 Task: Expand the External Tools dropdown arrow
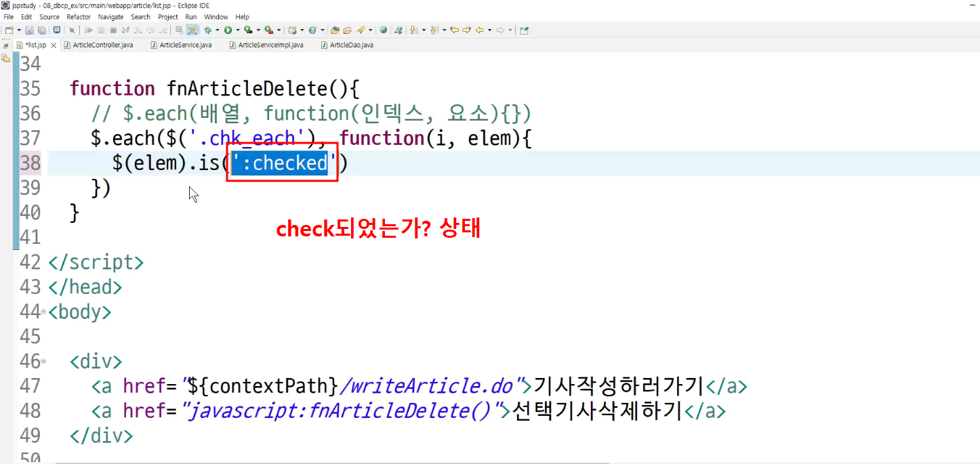point(279,30)
